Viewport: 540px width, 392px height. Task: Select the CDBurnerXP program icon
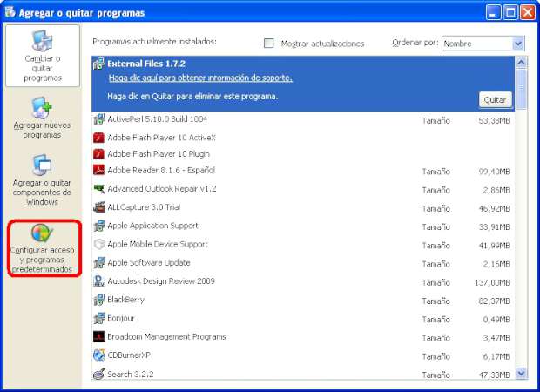pyautogui.click(x=98, y=355)
